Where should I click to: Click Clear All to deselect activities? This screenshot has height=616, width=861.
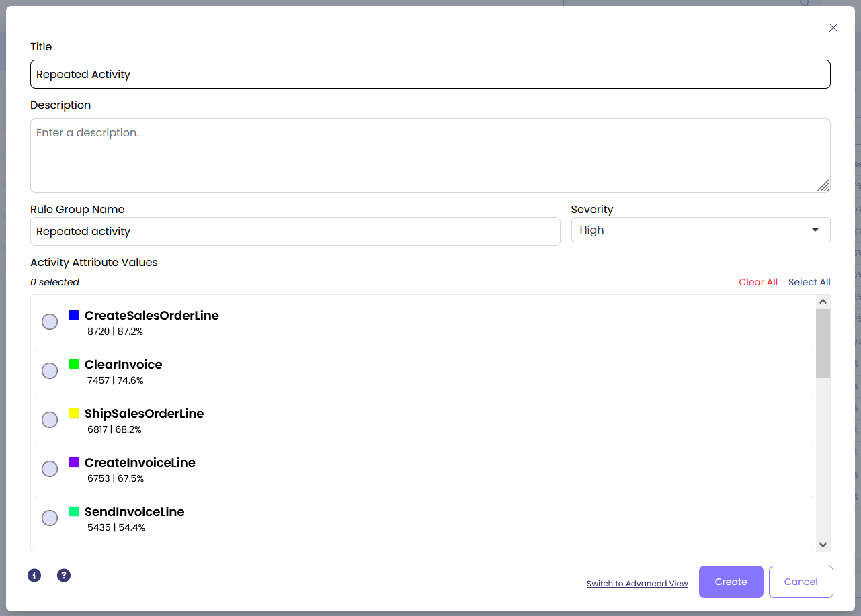click(x=757, y=282)
